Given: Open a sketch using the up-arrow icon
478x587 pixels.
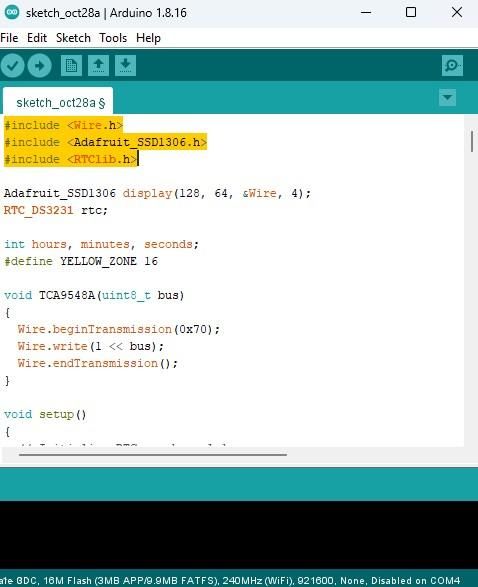Looking at the screenshot, I should coord(98,66).
